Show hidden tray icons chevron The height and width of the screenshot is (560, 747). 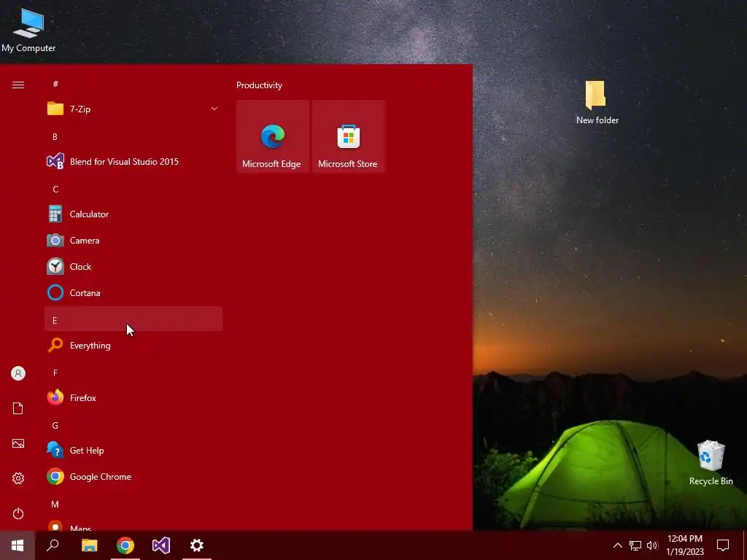[x=617, y=545]
